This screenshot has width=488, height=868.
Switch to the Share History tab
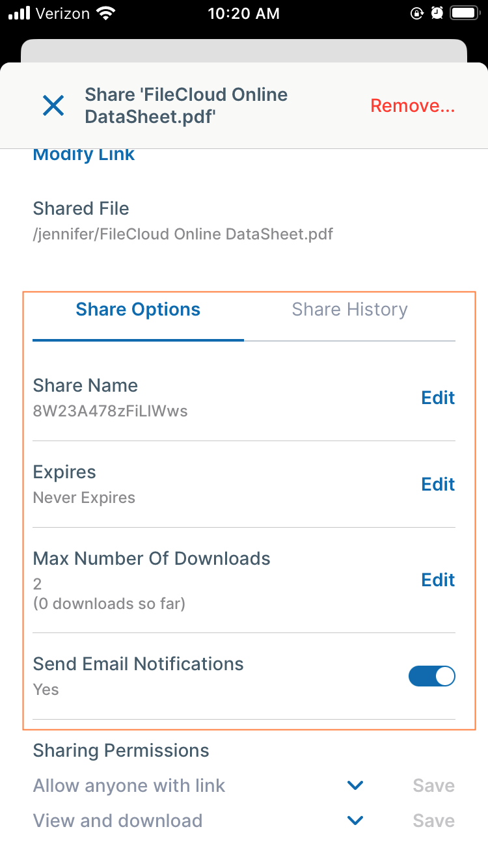349,309
